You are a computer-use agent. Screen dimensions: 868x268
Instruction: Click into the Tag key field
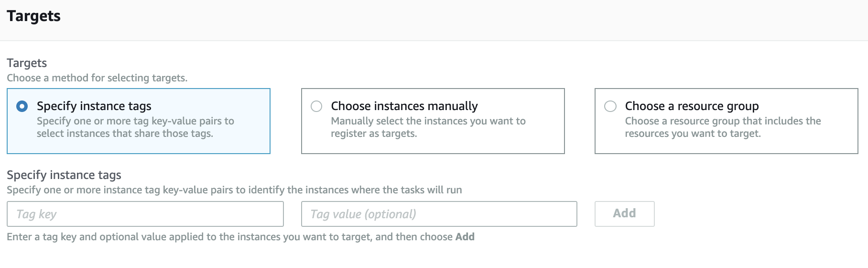tap(145, 214)
